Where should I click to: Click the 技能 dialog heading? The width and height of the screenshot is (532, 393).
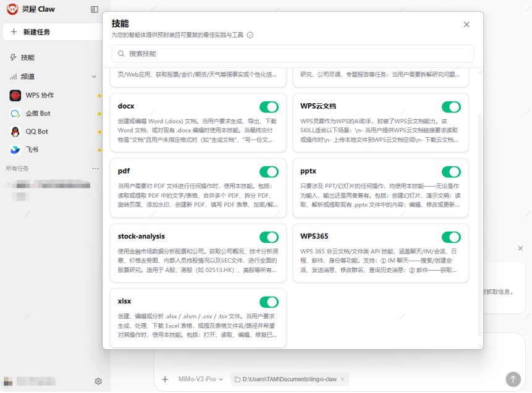coord(120,23)
